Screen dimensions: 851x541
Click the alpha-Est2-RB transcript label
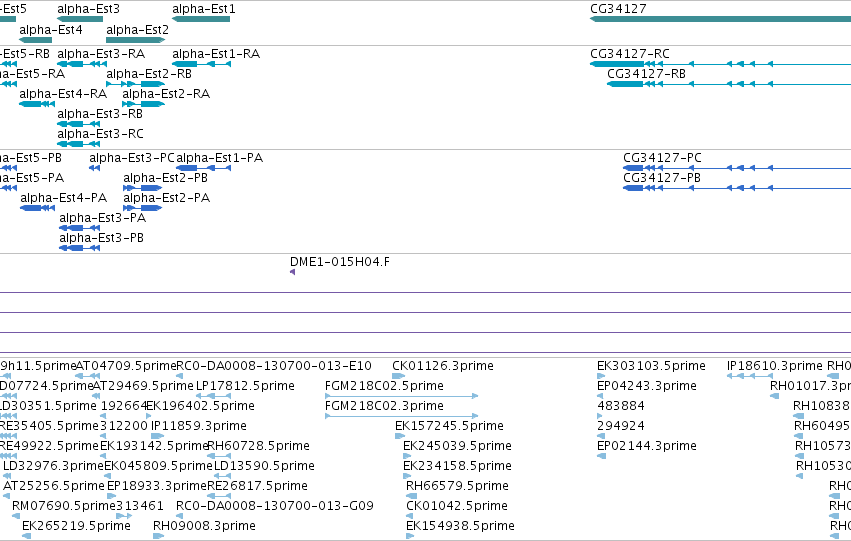(149, 74)
